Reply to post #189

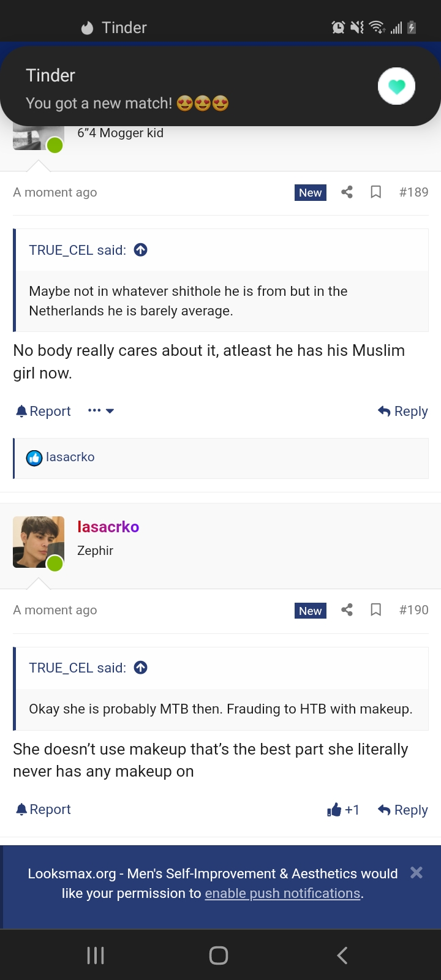click(403, 411)
